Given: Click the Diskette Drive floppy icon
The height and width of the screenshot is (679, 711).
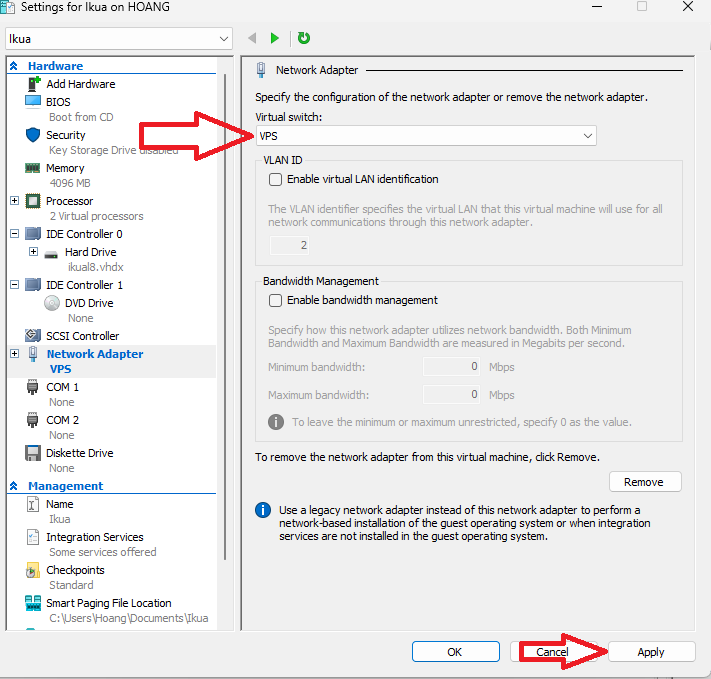Looking at the screenshot, I should pyautogui.click(x=33, y=453).
